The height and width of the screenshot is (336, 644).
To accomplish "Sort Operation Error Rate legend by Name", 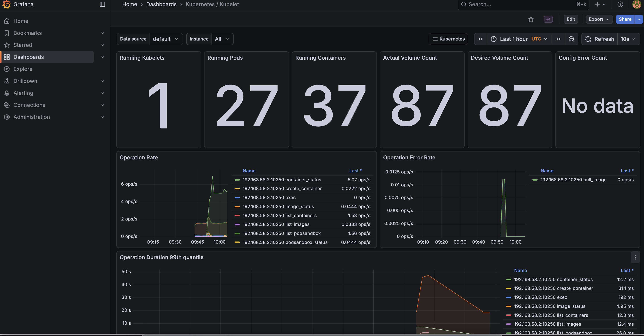I will point(547,171).
